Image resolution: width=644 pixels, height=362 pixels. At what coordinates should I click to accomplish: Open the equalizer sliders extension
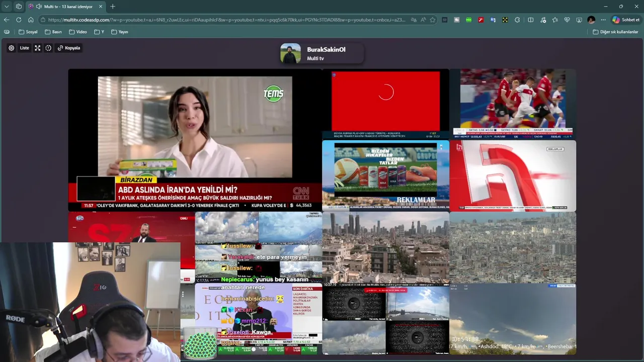(x=445, y=20)
